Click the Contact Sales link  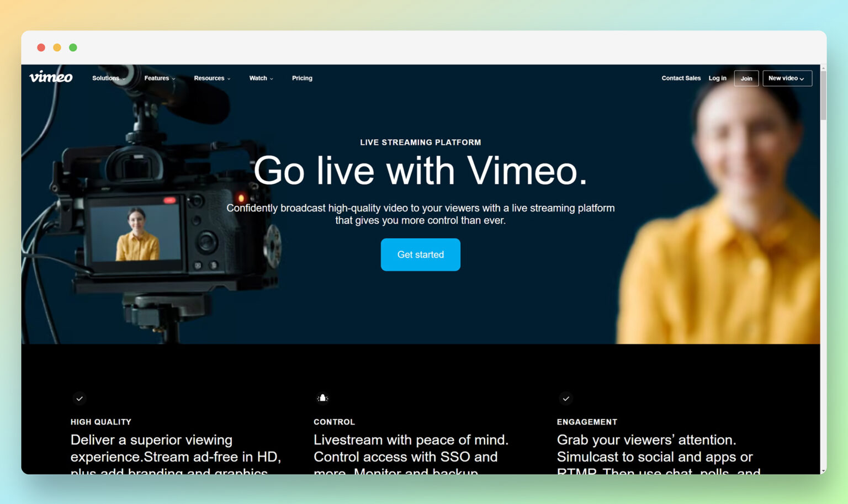click(681, 78)
